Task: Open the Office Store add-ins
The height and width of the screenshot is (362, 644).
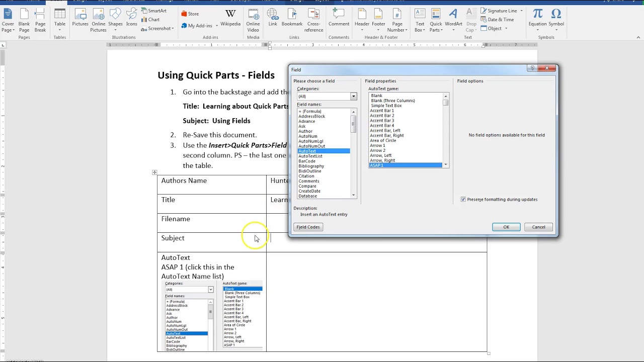Action: click(x=190, y=14)
